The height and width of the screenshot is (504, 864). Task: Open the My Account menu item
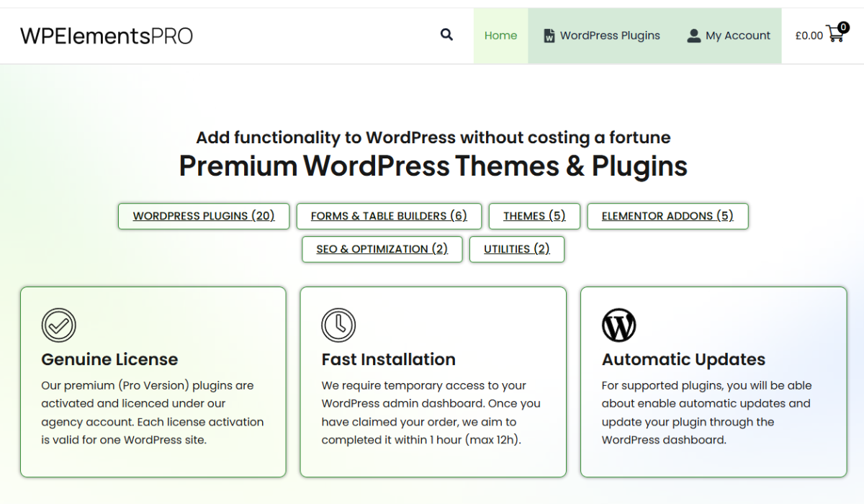[x=728, y=36]
